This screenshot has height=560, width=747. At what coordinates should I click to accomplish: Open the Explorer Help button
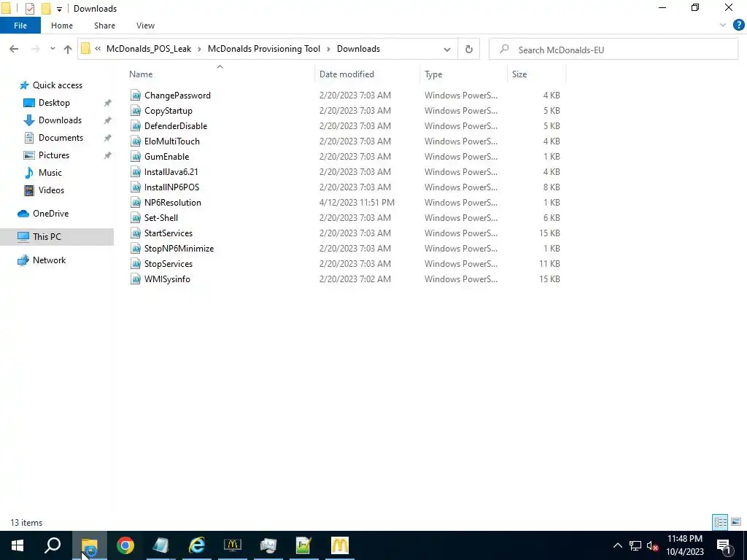[x=738, y=26]
